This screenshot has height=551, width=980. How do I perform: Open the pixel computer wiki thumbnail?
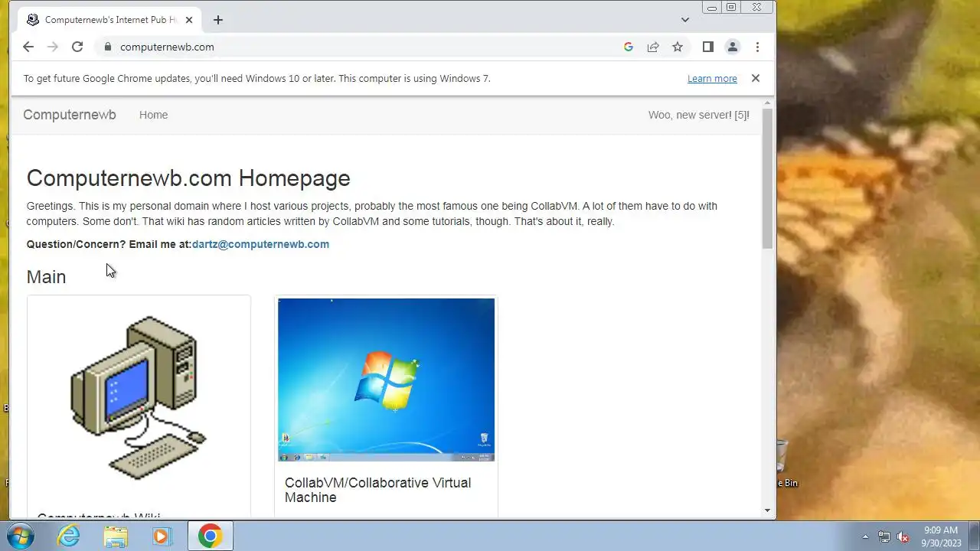click(x=139, y=397)
